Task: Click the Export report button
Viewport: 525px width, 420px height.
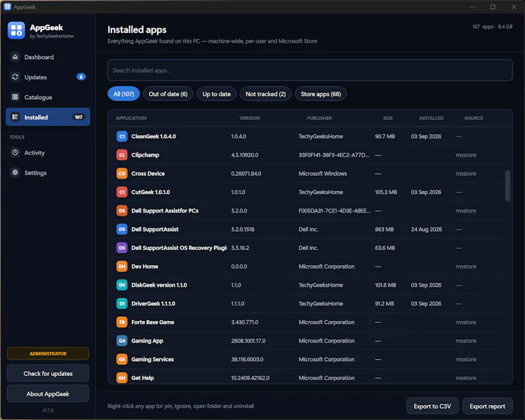Action: point(487,406)
